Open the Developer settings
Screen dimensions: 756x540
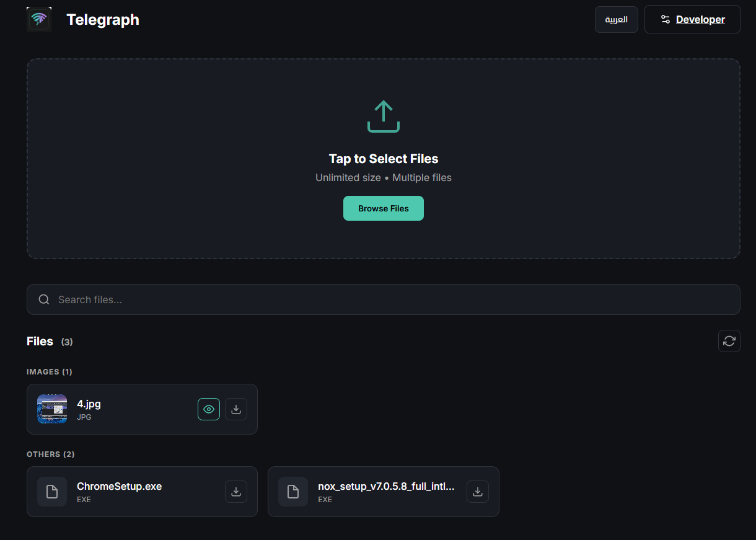692,19
